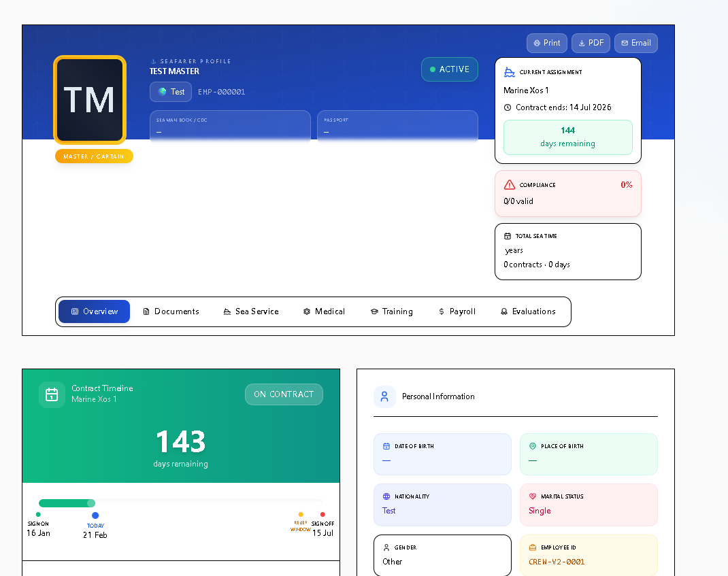Click the Email button
The height and width of the screenshot is (576, 728).
[x=635, y=43]
